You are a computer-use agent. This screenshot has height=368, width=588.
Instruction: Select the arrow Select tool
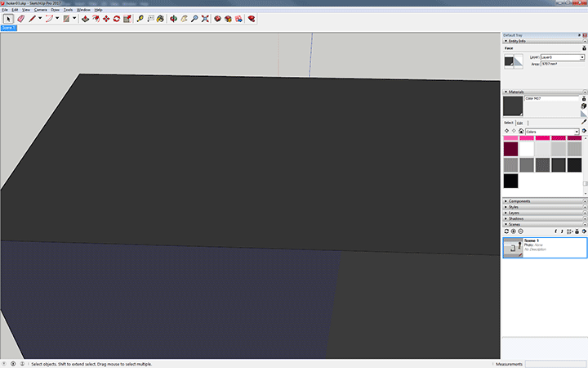point(9,18)
